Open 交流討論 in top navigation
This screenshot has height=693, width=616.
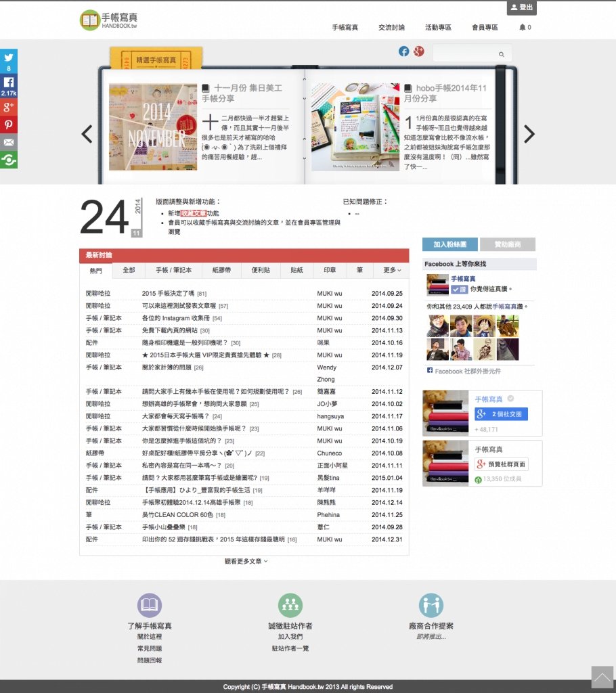coord(391,28)
